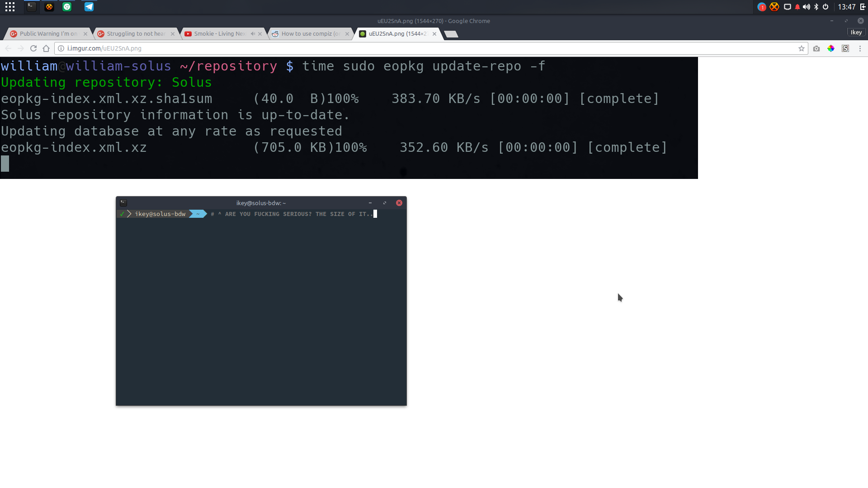This screenshot has height=488, width=868.
Task: Bookmark this page with the star icon
Action: pos(802,48)
